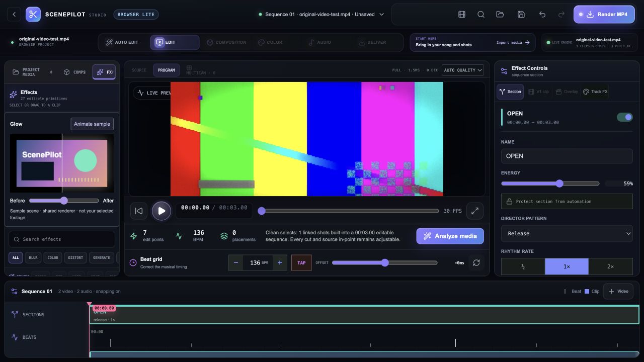Click the Animate sample button
644x362 pixels.
(92, 124)
